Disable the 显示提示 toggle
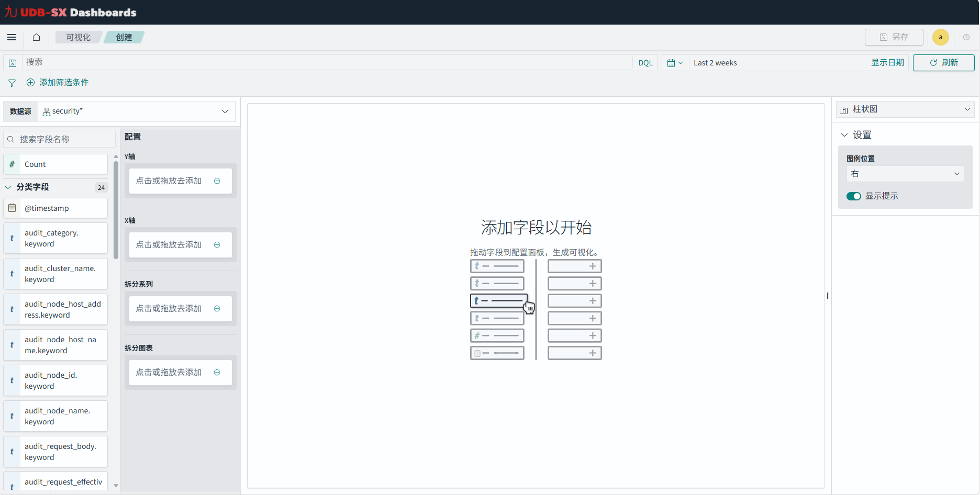The height and width of the screenshot is (495, 980). (853, 196)
